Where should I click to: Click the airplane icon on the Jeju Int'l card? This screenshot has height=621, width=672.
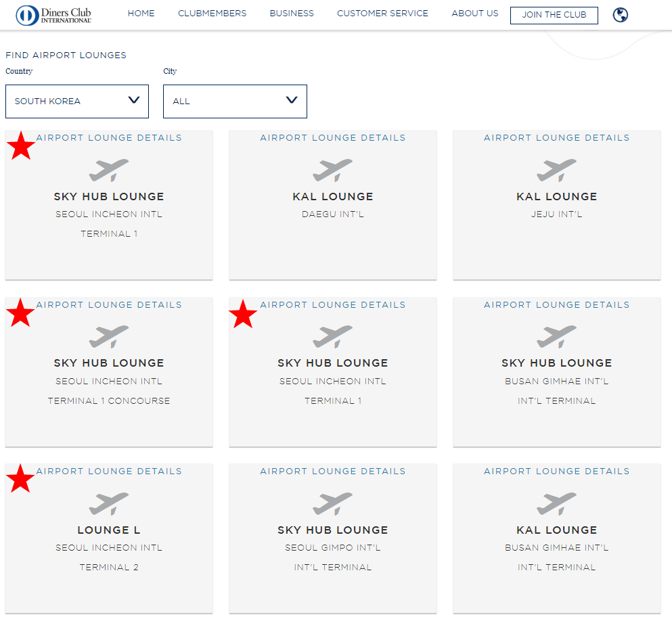pyautogui.click(x=557, y=170)
